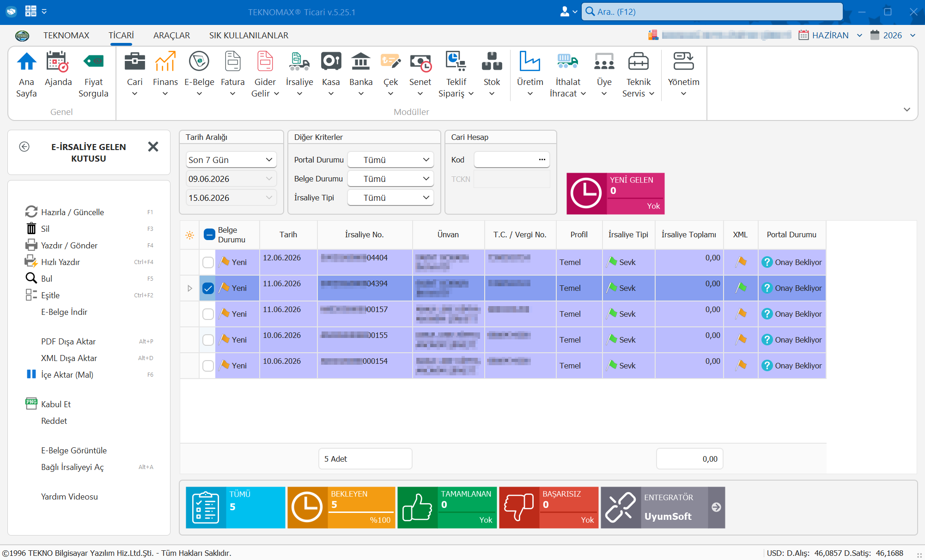Open the Fiyat Sorgula price tag icon
925x560 pixels.
click(x=93, y=62)
